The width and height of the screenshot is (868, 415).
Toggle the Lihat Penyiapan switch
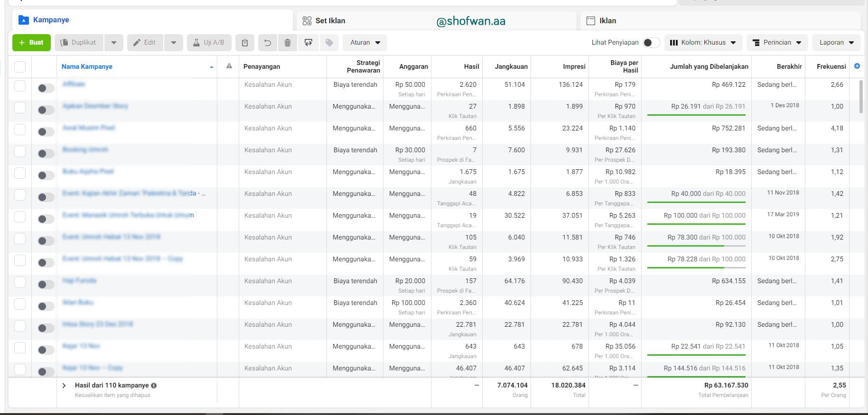coord(651,43)
